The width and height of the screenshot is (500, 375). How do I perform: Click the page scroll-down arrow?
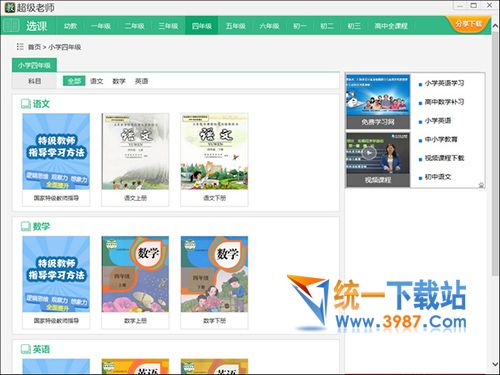pyautogui.click(x=495, y=364)
